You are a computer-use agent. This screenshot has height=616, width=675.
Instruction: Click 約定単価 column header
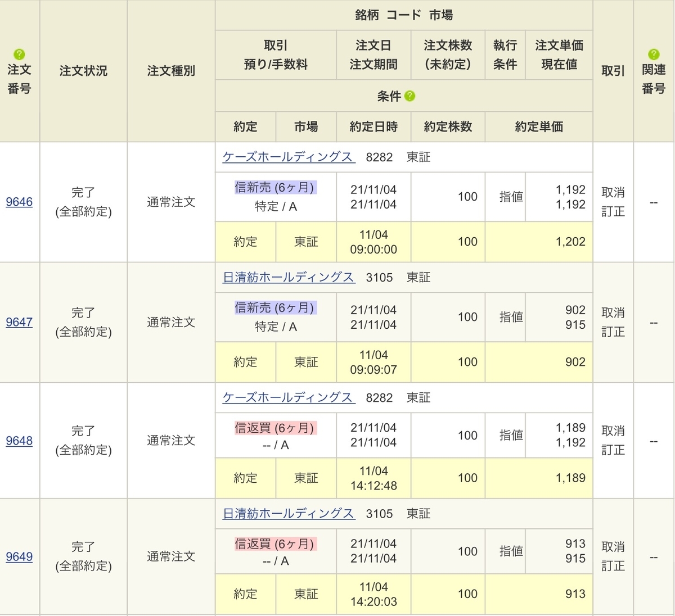click(539, 126)
